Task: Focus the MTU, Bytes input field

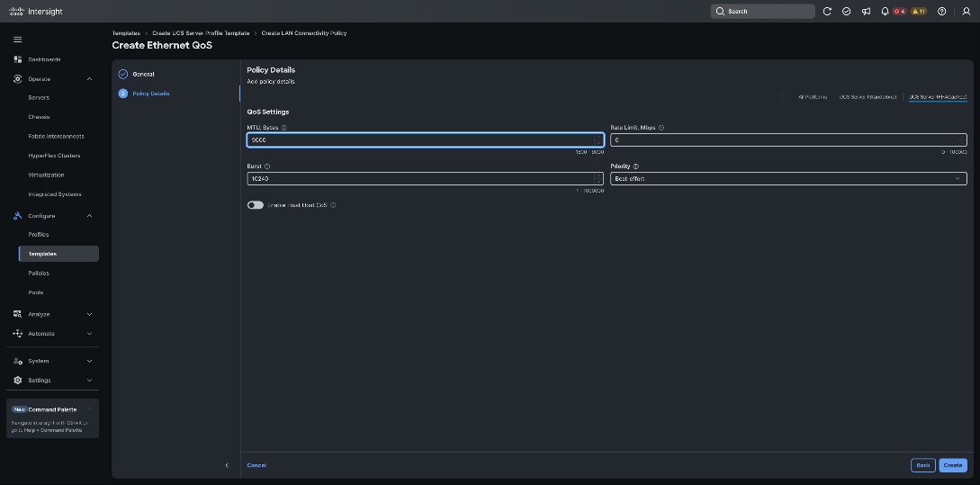Action: click(425, 140)
